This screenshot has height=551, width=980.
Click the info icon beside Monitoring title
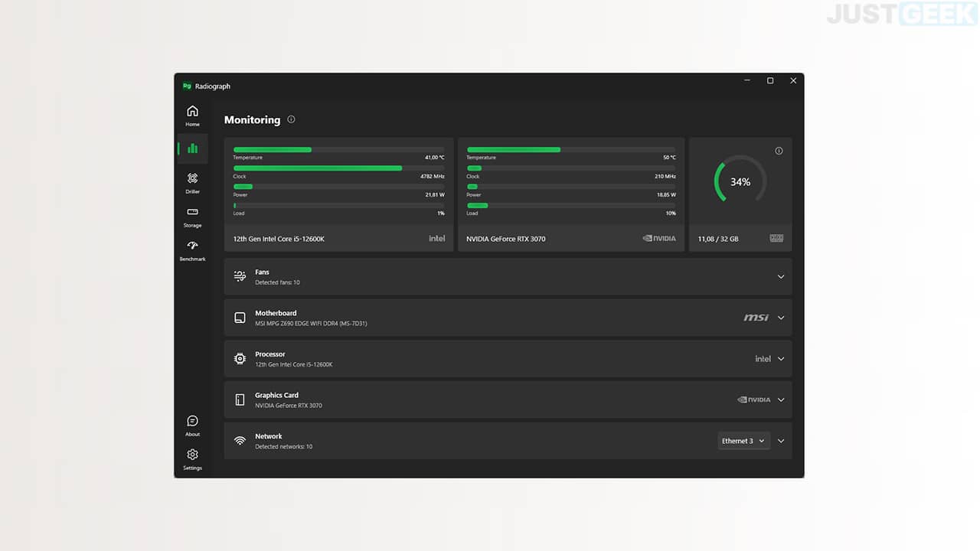pos(291,119)
